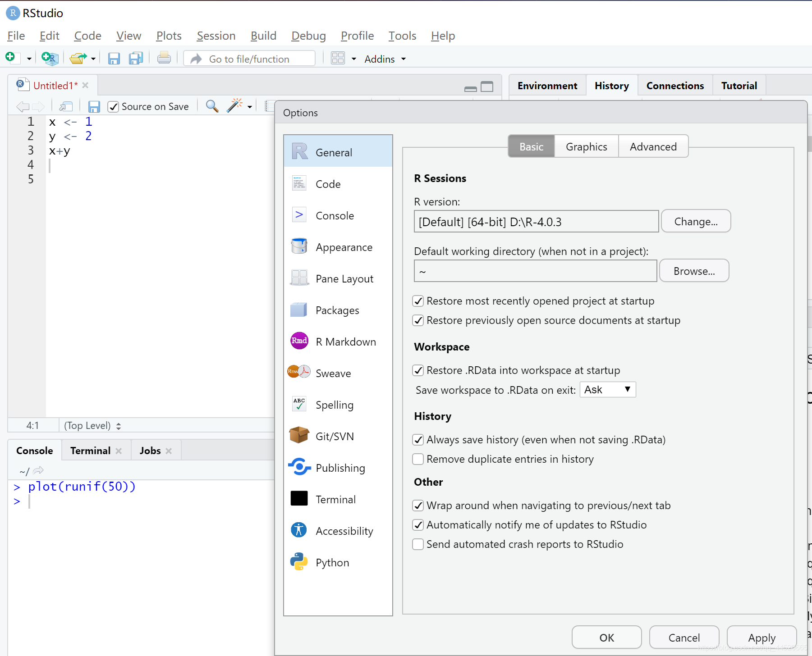Minimize the source editor pane

(x=470, y=88)
